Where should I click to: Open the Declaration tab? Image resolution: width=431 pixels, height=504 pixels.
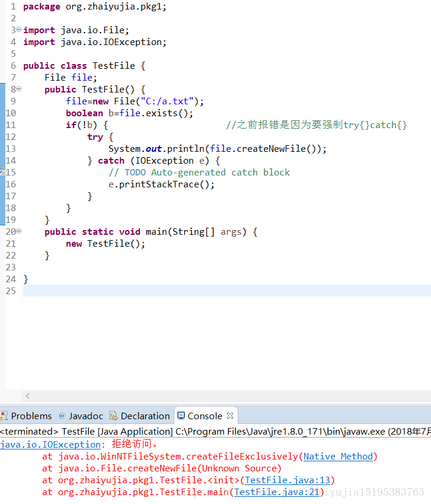coord(139,416)
